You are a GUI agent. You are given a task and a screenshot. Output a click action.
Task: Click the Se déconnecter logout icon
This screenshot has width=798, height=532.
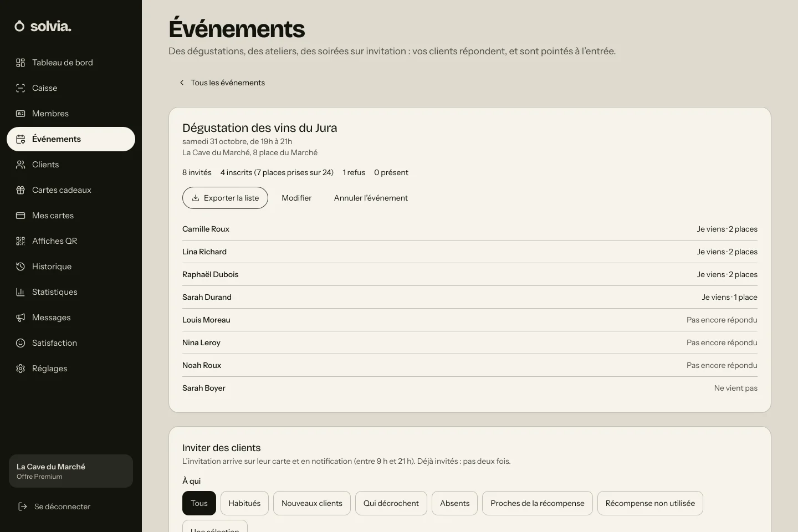(x=23, y=507)
